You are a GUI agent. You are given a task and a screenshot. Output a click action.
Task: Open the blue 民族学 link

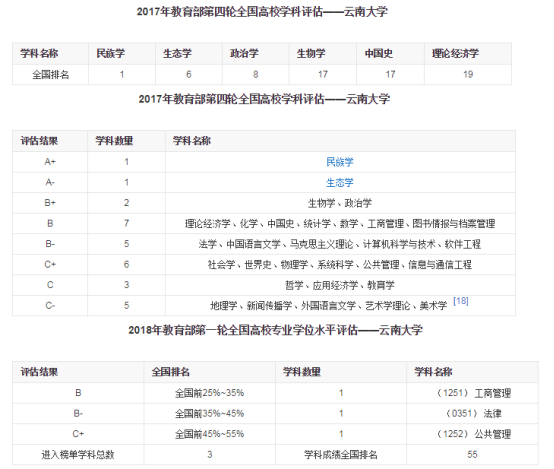coord(340,162)
